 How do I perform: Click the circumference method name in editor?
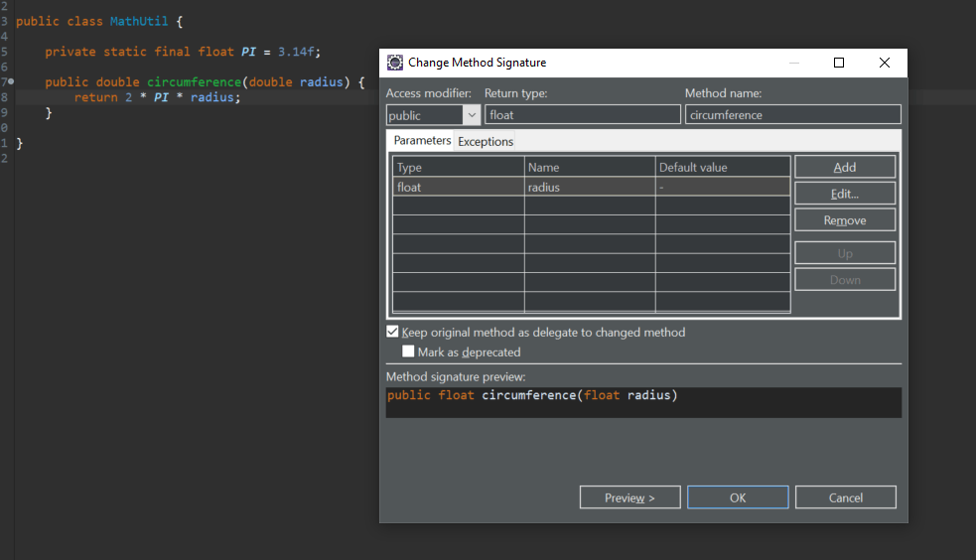coord(194,82)
